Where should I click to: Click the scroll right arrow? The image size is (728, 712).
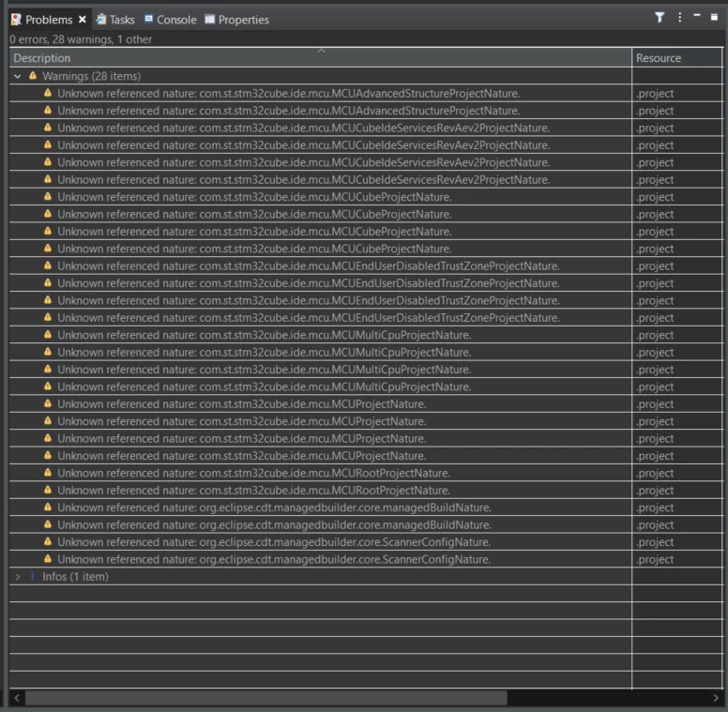[716, 698]
